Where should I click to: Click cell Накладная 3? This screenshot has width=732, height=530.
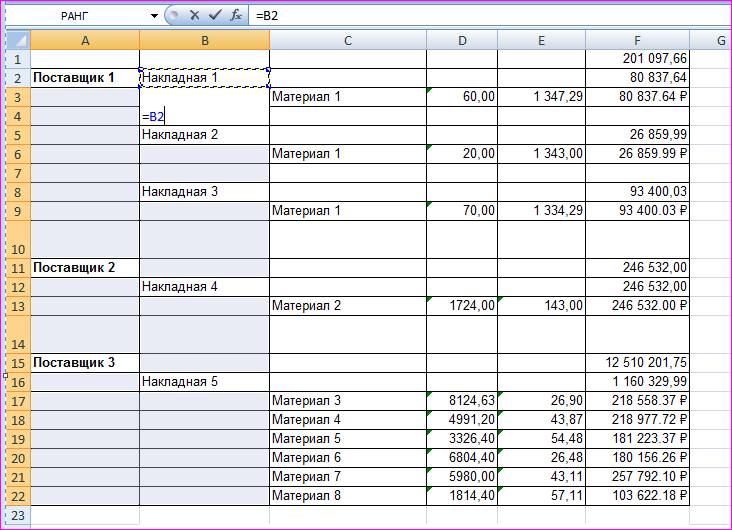204,192
